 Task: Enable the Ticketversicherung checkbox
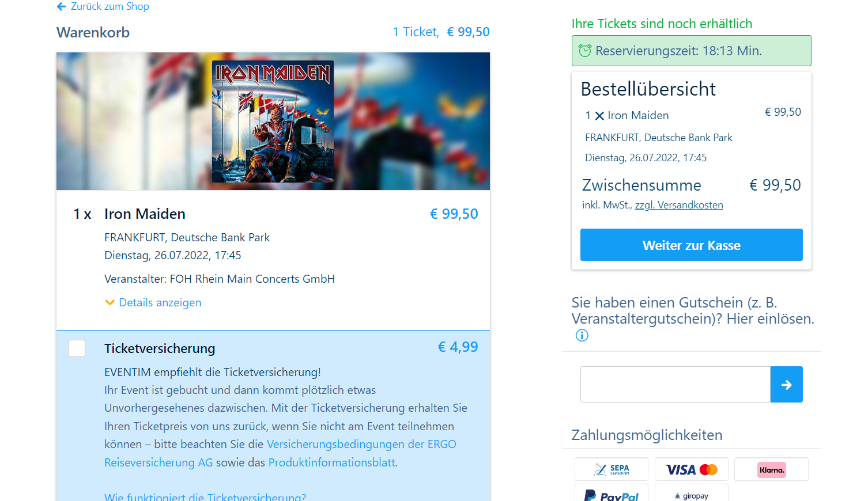(x=77, y=348)
